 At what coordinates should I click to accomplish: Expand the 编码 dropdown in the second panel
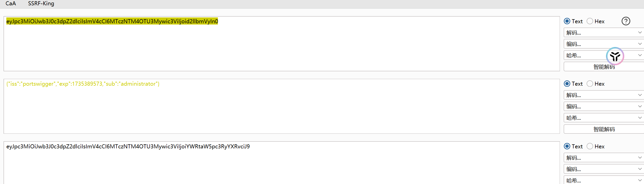[x=603, y=106]
